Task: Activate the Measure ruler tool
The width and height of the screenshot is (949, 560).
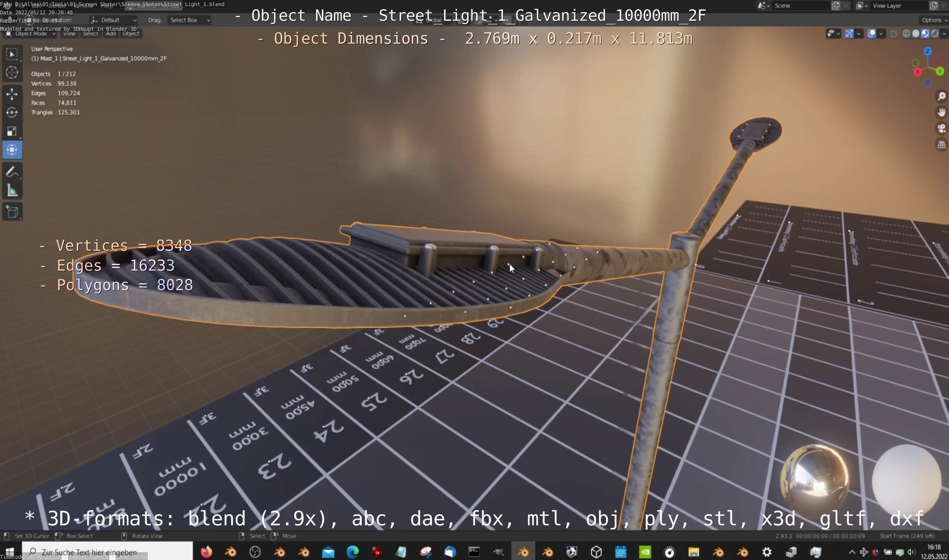Action: 12,191
